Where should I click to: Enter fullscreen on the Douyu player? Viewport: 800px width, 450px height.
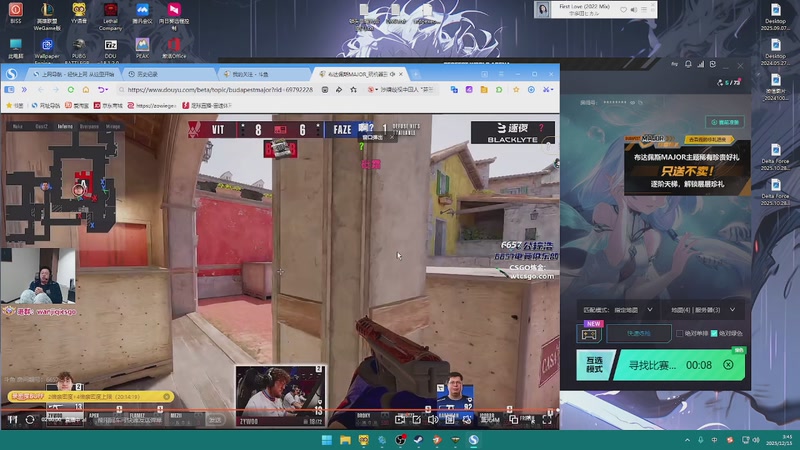tap(547, 419)
